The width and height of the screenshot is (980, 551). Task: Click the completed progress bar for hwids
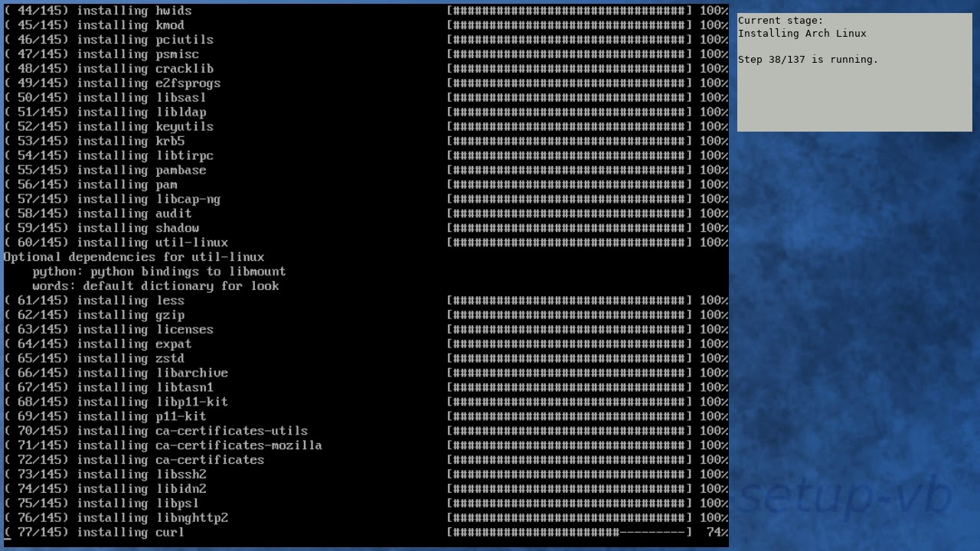[570, 11]
